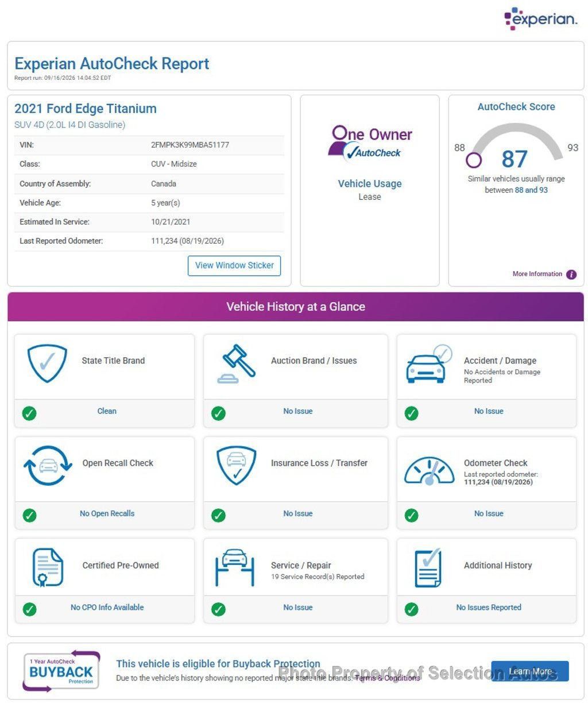Image resolution: width=588 pixels, height=704 pixels.
Task: Click the AutoCheck Score value 87
Action: [x=514, y=159]
